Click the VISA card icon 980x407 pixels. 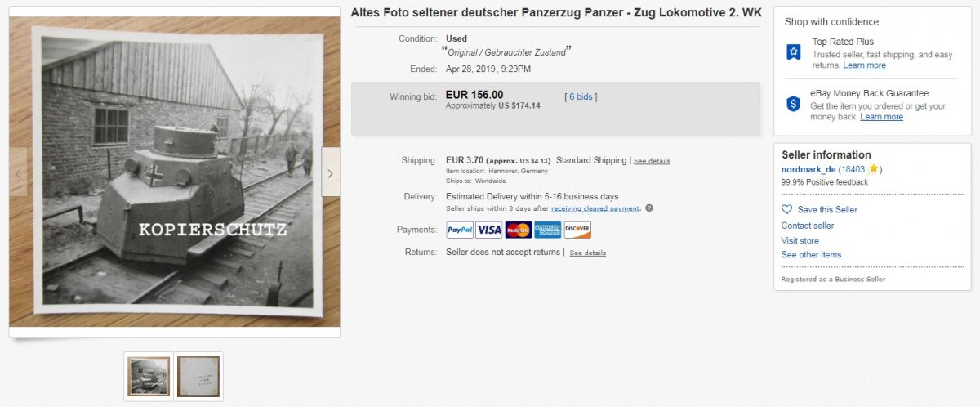click(x=489, y=230)
